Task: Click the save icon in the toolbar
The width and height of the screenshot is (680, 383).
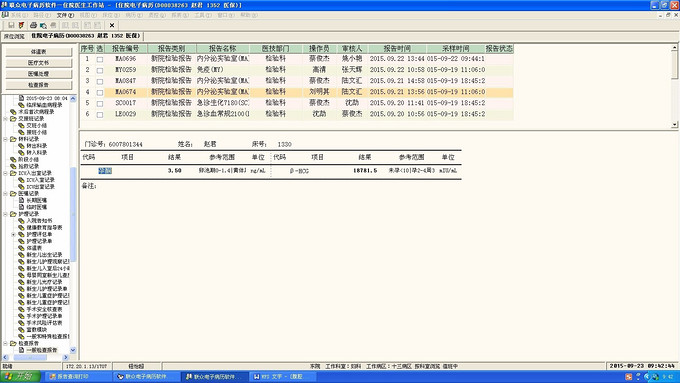Action: click(x=12, y=25)
